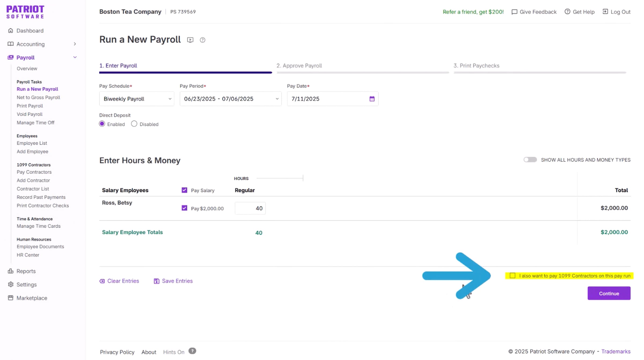Click the Clear Entries link
Viewport: 644px width, 360px height.
click(123, 281)
